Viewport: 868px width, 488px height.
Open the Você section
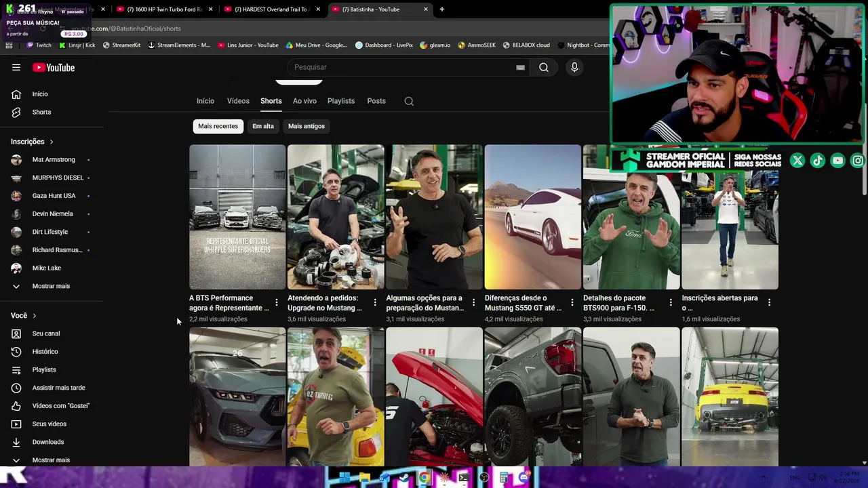[23, 316]
